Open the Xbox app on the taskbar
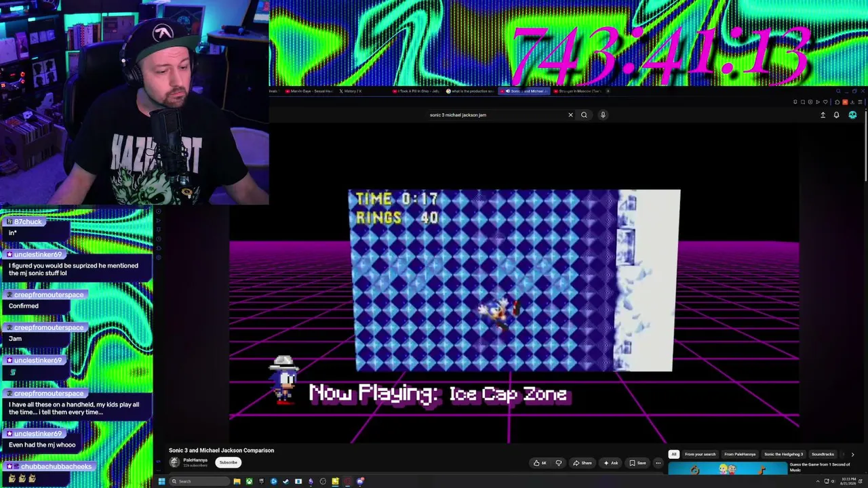 [249, 481]
